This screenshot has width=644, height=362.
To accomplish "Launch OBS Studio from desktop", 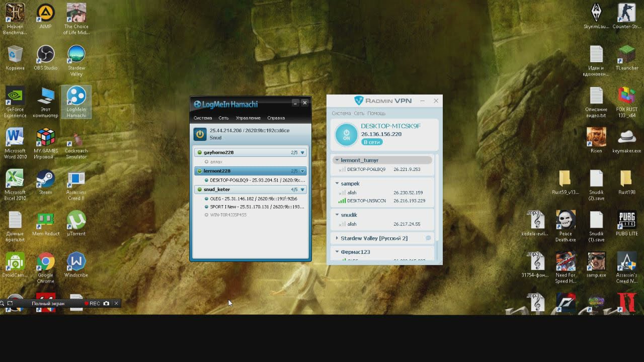I will [x=45, y=58].
